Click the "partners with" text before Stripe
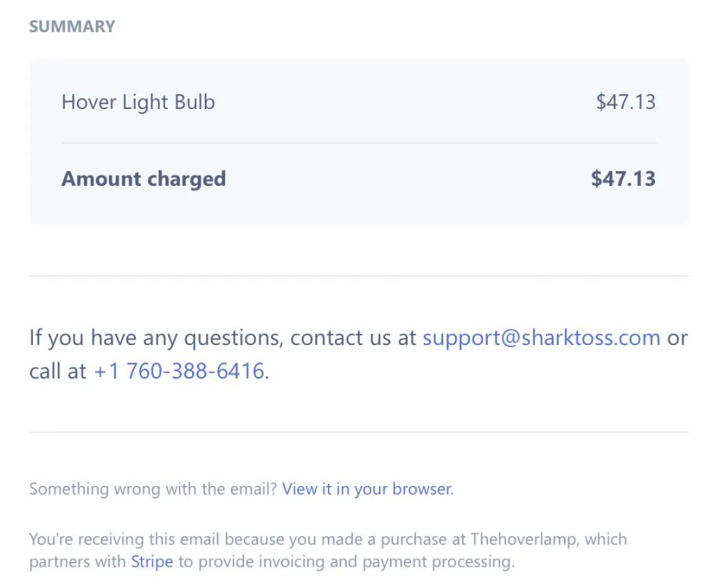The height and width of the screenshot is (588, 706). pos(78,562)
